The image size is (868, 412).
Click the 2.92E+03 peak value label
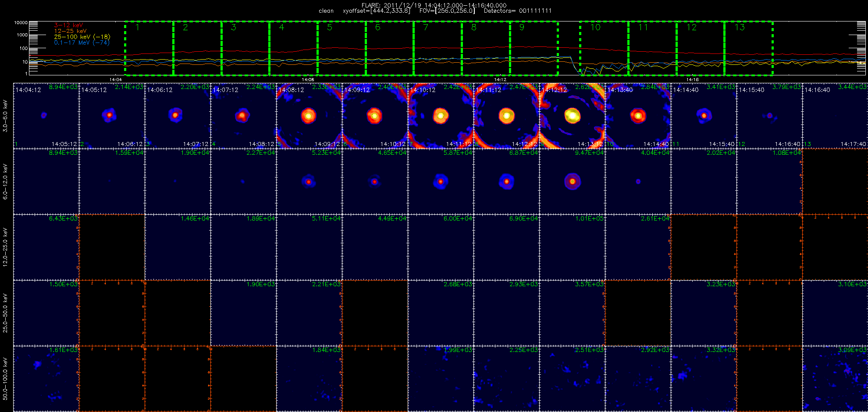click(x=655, y=350)
